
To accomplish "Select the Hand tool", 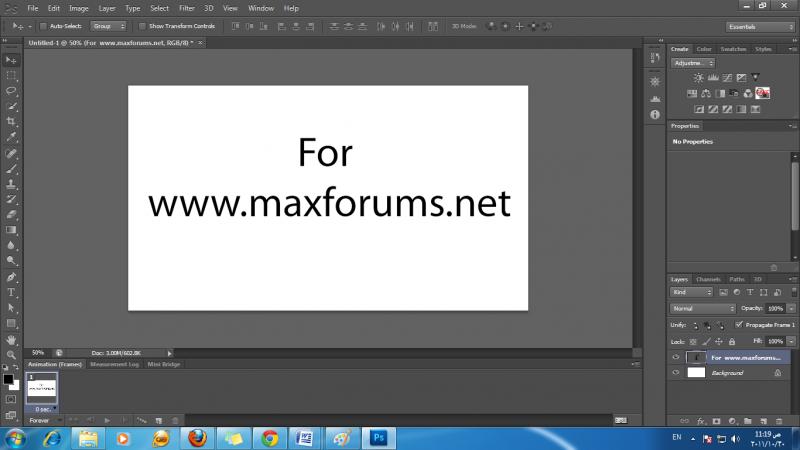I will pos(11,340).
